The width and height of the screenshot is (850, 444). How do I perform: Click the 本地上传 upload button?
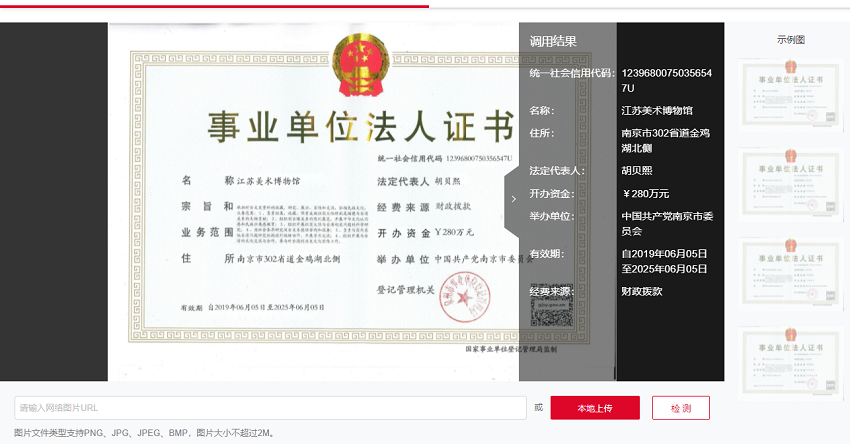point(595,408)
